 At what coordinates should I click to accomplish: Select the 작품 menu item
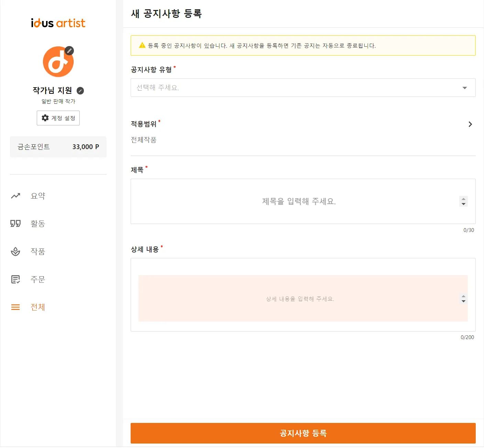point(38,251)
